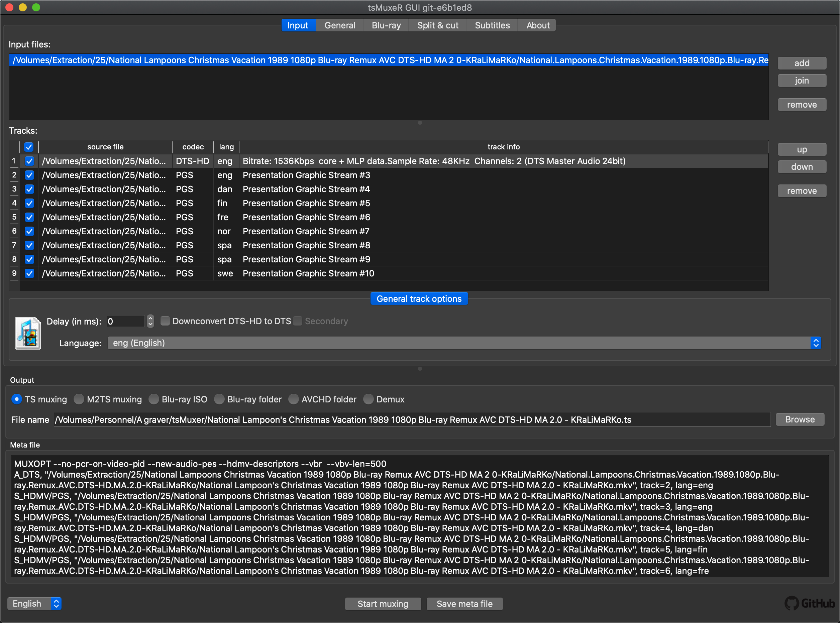Image resolution: width=840 pixels, height=623 pixels.
Task: Click the media track icon in track options
Action: click(27, 332)
